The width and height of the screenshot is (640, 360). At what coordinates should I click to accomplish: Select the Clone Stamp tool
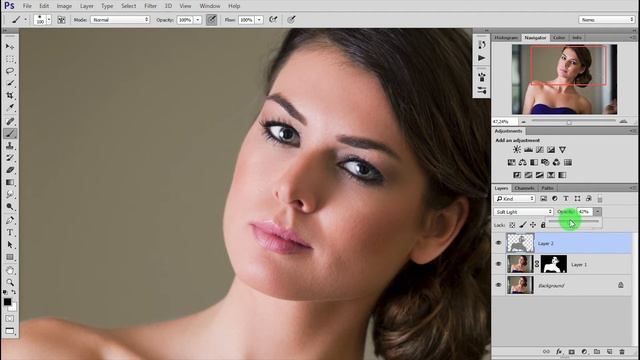(x=10, y=146)
